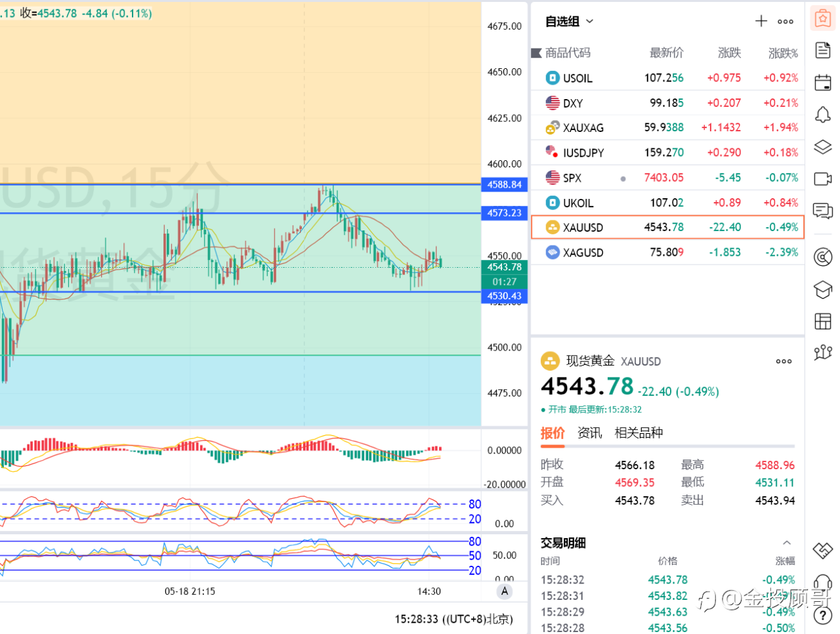This screenshot has height=634, width=840.
Task: Open the help question mark icon
Action: pyautogui.click(x=823, y=616)
